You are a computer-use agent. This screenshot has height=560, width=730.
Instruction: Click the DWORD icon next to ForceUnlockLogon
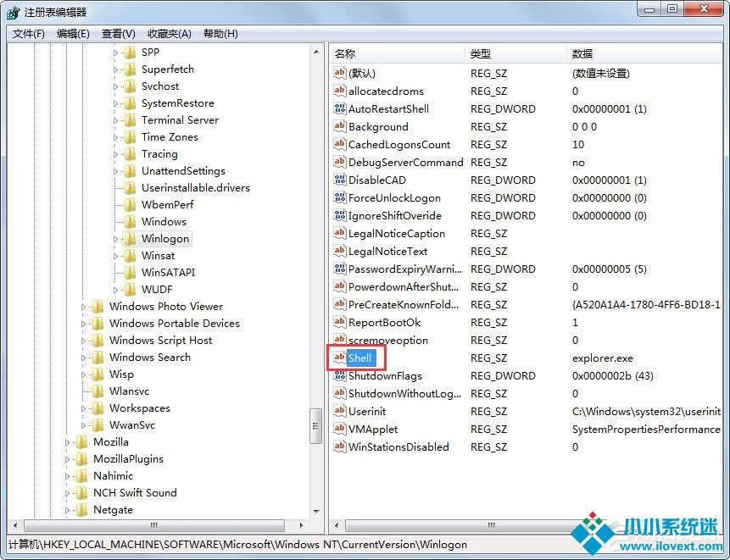[x=340, y=197]
